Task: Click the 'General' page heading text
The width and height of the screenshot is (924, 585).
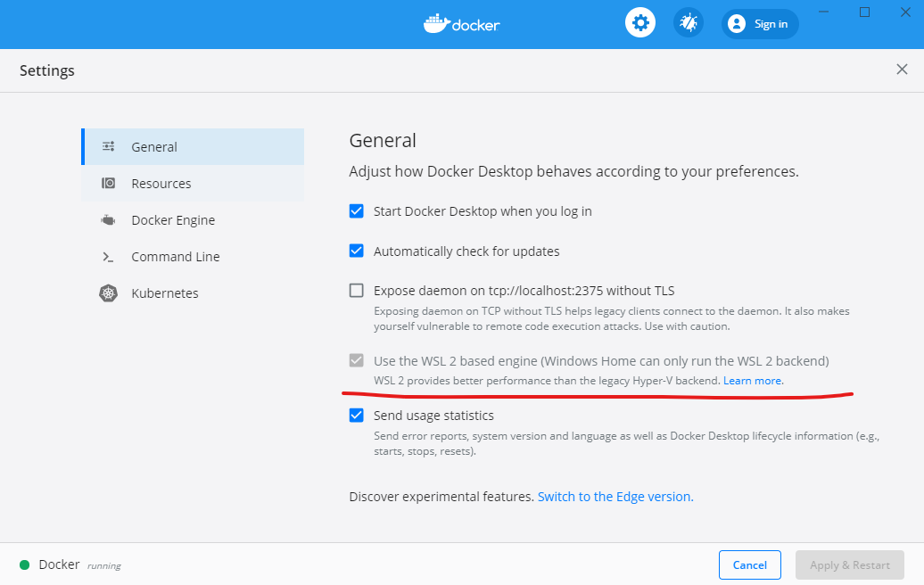Action: (x=383, y=140)
